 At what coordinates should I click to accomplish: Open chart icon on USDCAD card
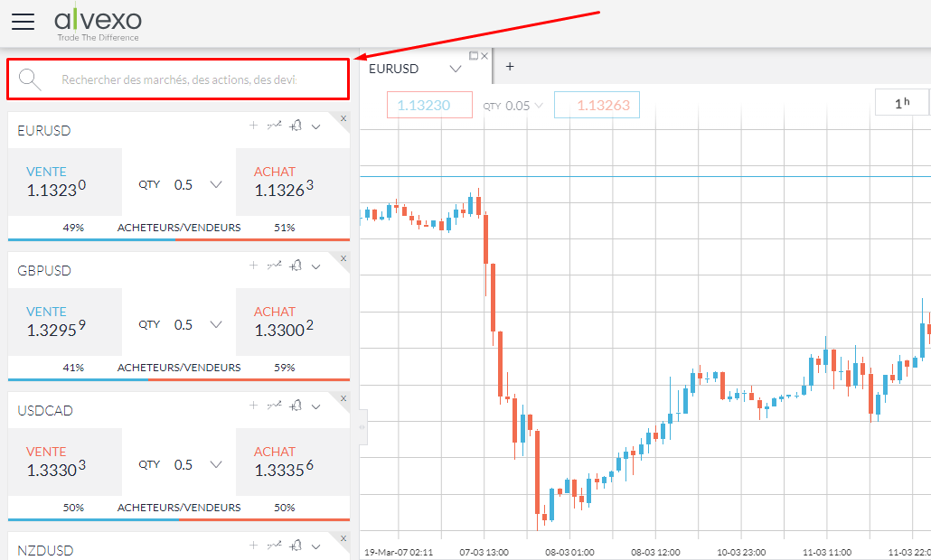[274, 406]
